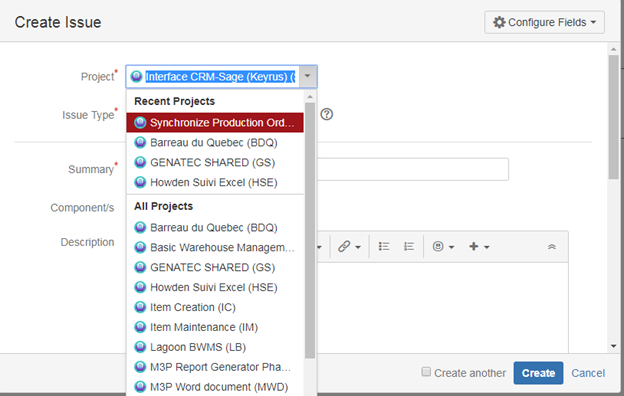This screenshot has width=624, height=396.
Task: Select Howden Suivi Excel under Recent Projects
Action: pyautogui.click(x=215, y=182)
